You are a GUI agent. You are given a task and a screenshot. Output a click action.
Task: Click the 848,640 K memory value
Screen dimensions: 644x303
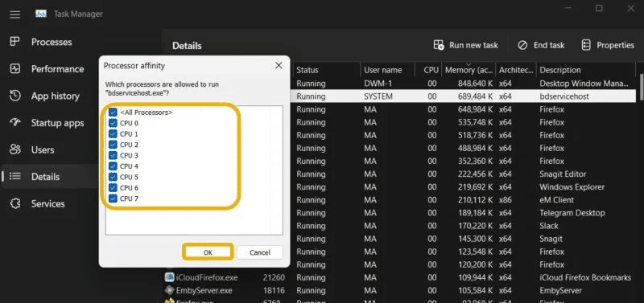(476, 84)
